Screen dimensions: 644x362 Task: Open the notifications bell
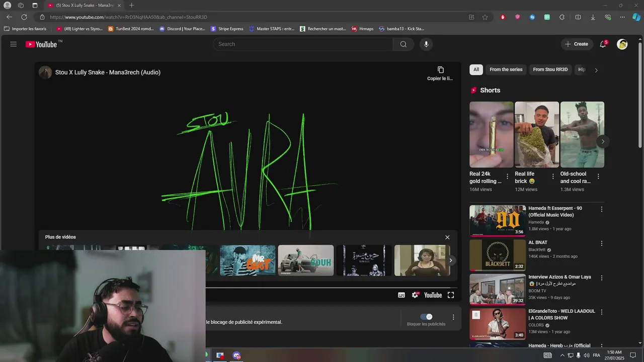603,44
